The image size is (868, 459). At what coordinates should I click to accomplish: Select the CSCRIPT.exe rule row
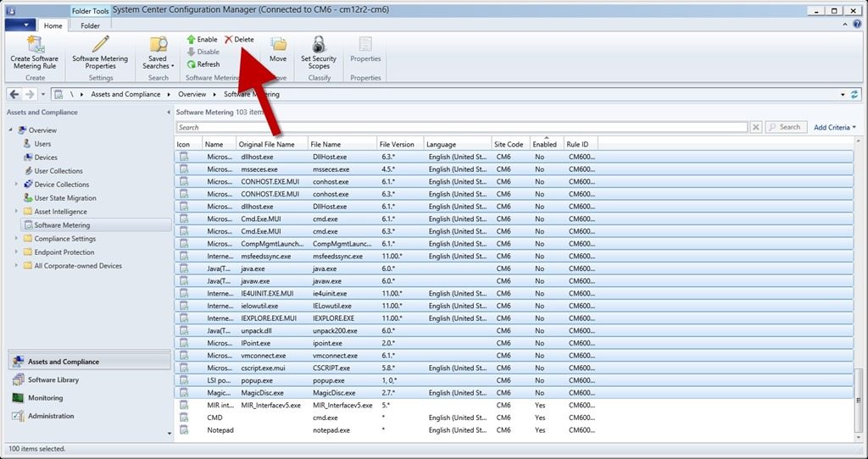(514, 368)
